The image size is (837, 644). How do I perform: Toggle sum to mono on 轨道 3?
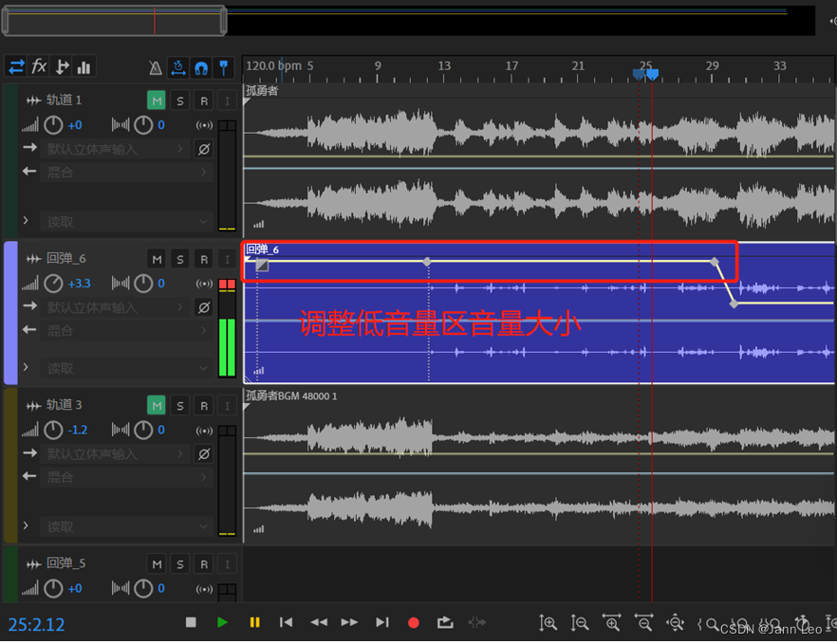pos(204,430)
